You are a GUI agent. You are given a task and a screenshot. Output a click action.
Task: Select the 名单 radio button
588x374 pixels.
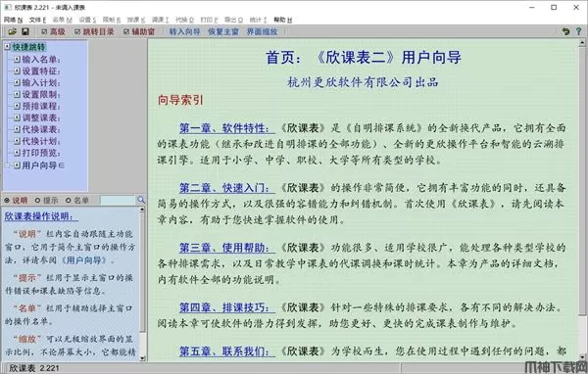click(69, 201)
